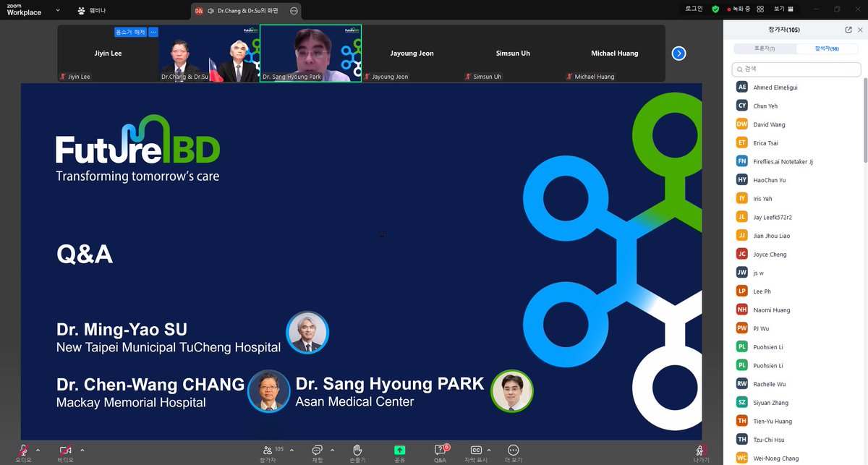
Task: Open more options on Dr.Chang & Dr.Su video
Action: [153, 33]
